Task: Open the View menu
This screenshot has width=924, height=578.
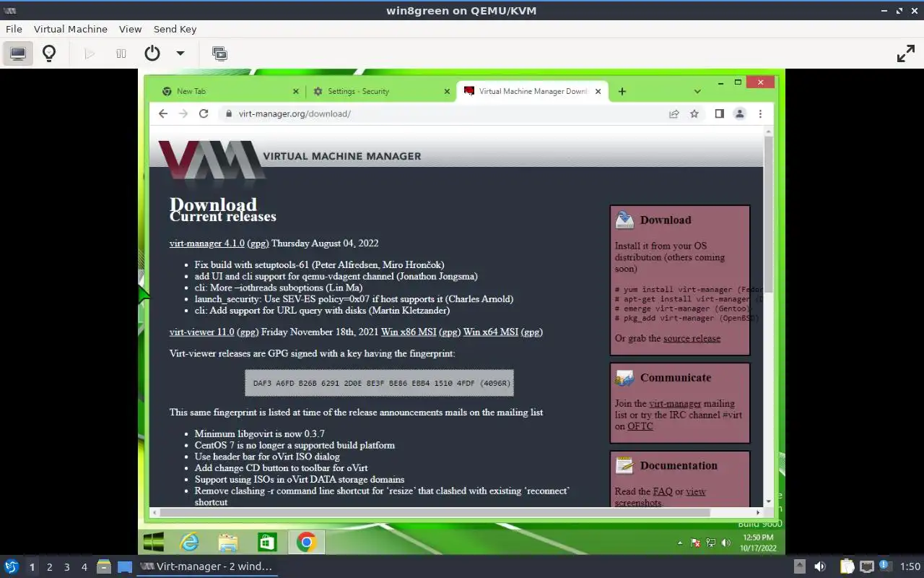Action: [130, 29]
